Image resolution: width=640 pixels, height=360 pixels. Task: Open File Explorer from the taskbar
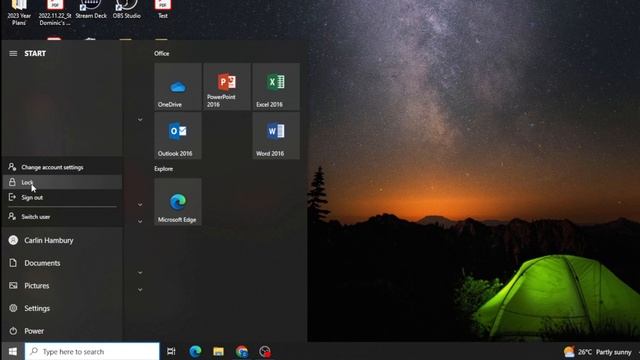tap(218, 351)
